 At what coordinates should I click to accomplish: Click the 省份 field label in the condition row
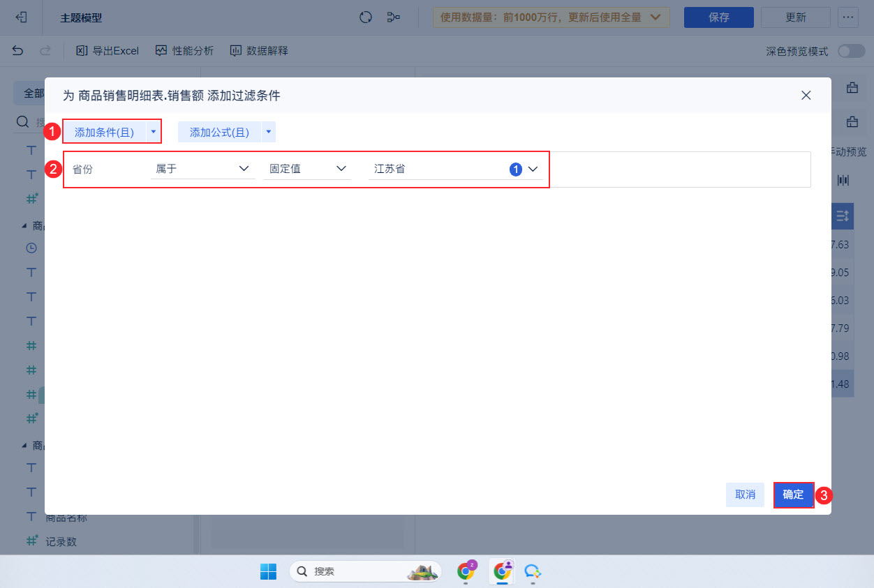[x=82, y=169]
